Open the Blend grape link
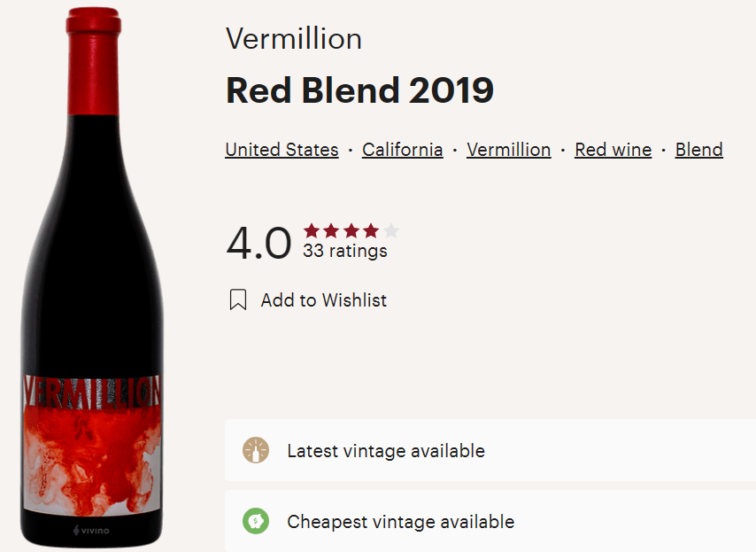The image size is (756, 552). [698, 150]
